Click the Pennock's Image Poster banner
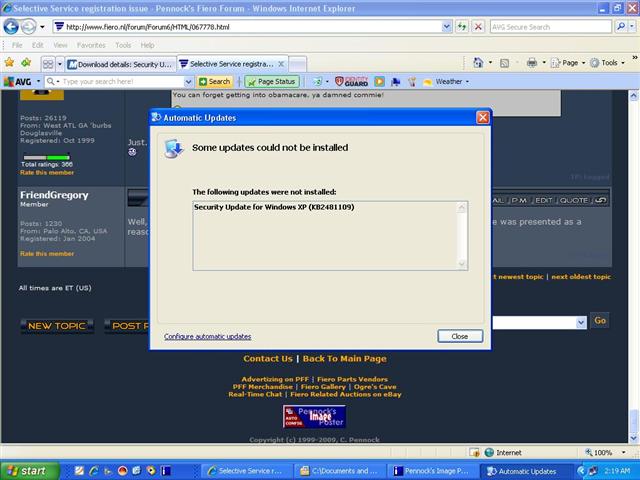The width and height of the screenshot is (640, 480). click(x=314, y=417)
